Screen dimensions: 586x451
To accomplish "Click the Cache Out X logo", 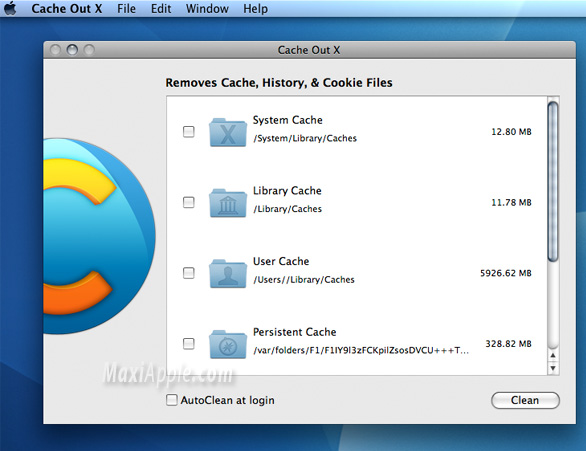I will (x=99, y=236).
